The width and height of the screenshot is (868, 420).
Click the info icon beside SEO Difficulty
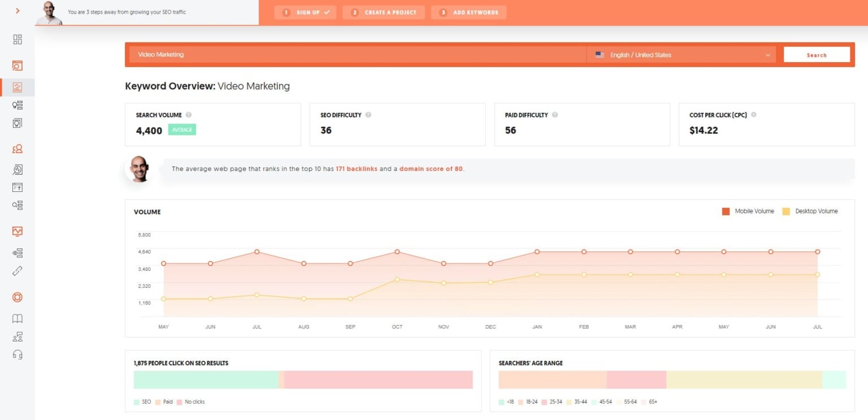368,115
